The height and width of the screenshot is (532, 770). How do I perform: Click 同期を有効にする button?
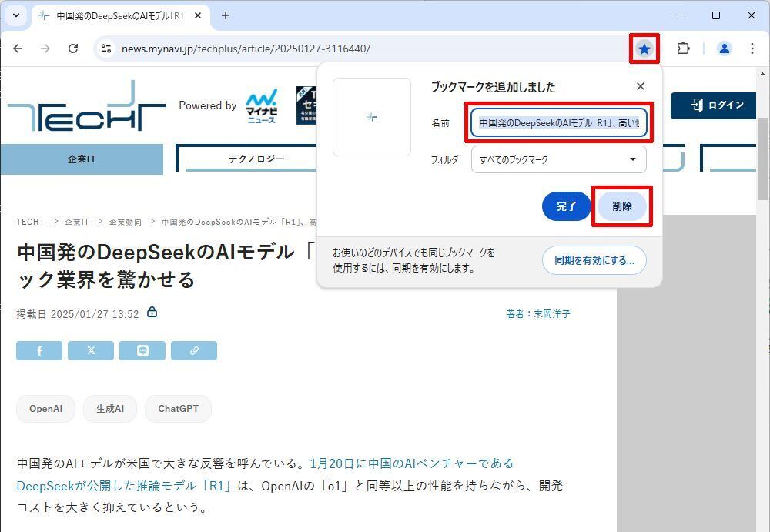click(x=594, y=260)
